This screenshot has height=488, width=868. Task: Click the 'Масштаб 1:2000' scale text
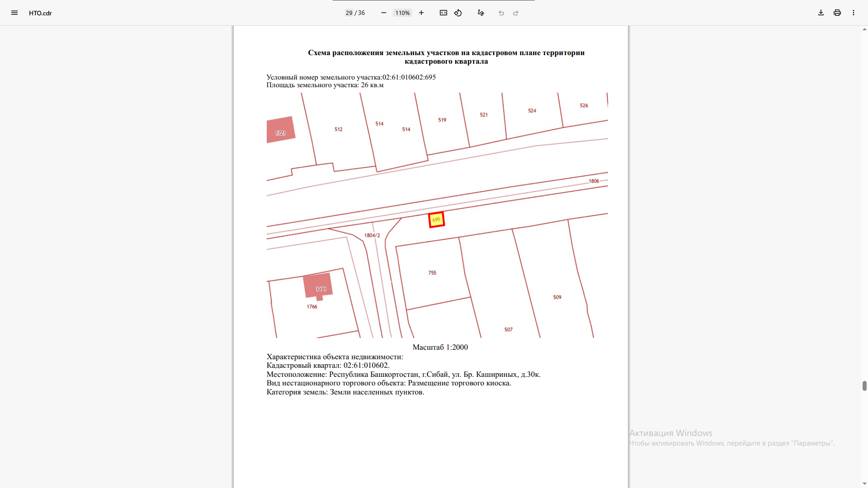coord(440,347)
